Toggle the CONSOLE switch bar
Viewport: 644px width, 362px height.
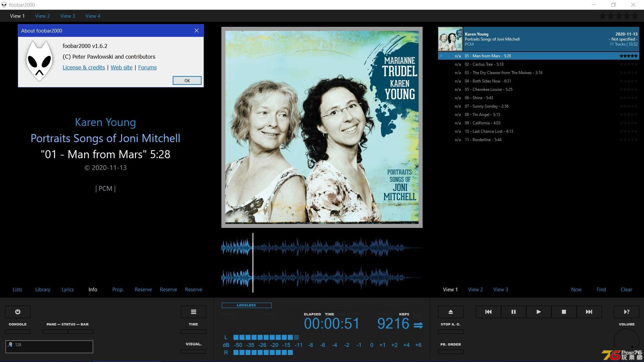18,332
